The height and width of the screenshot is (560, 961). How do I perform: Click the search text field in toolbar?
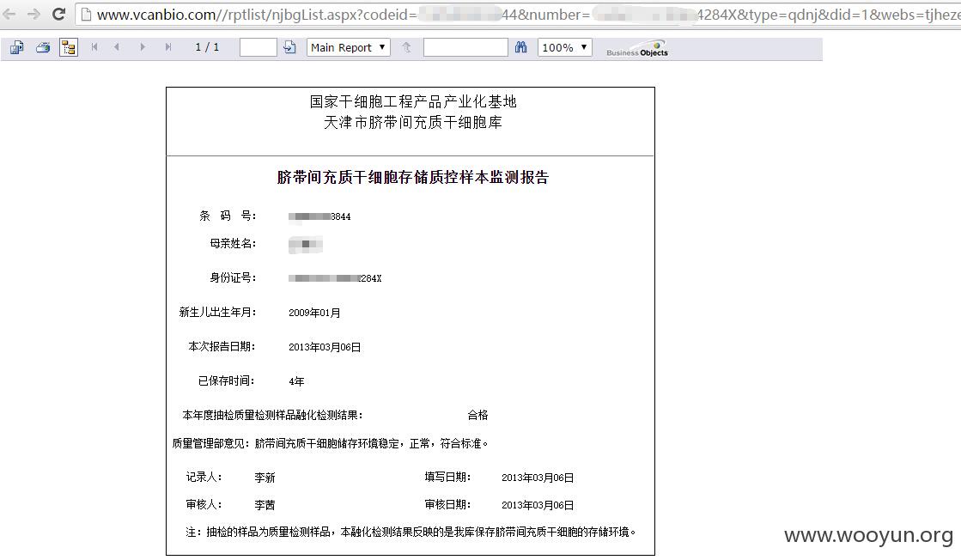465,47
